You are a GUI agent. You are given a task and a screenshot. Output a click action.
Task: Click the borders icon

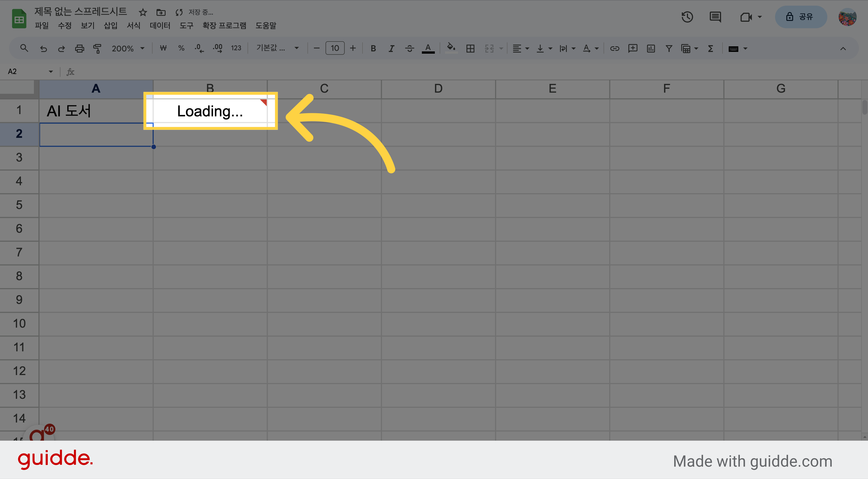pos(470,49)
